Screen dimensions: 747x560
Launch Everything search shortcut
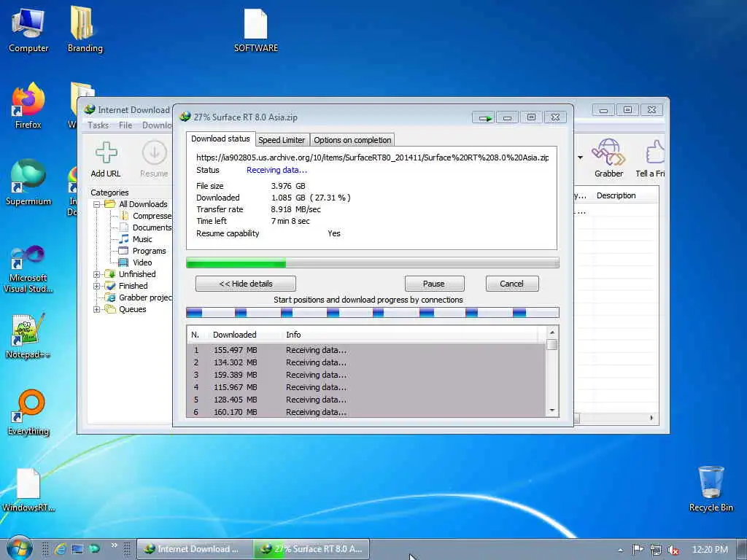coord(28,413)
